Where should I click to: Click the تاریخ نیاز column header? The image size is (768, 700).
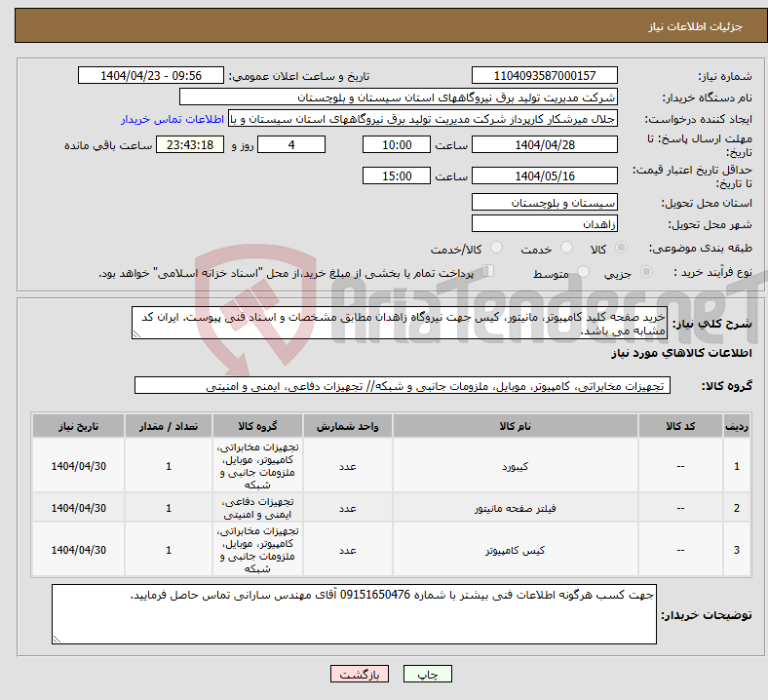[x=78, y=426]
